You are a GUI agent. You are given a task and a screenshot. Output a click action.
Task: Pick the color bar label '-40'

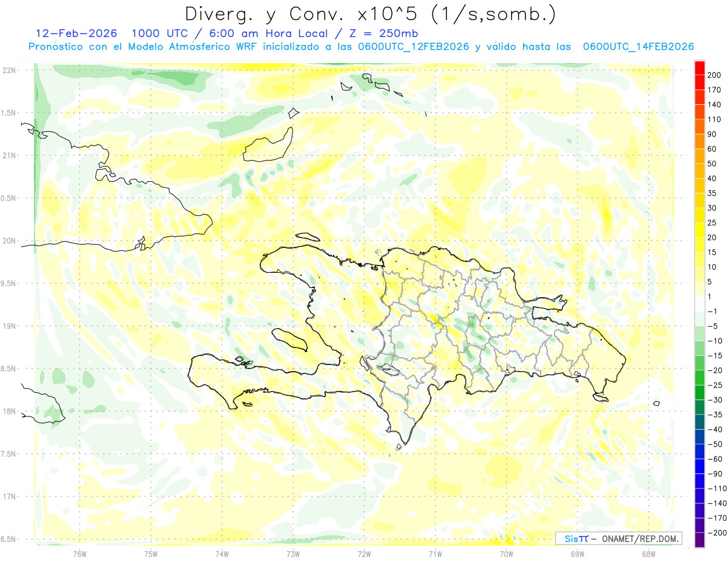(x=715, y=429)
